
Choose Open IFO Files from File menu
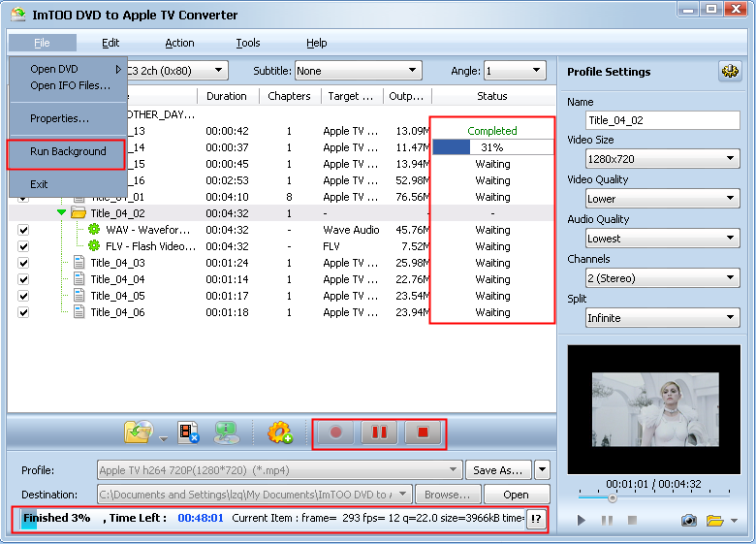[68, 85]
